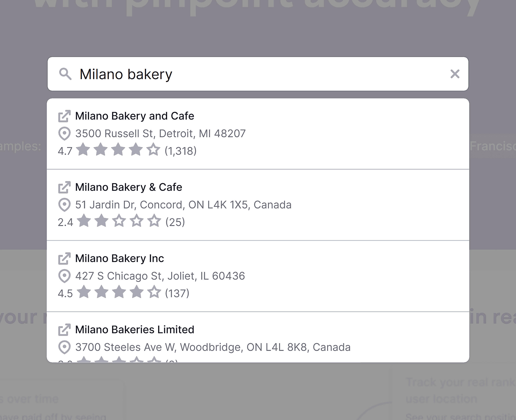Open external link icon for Milano Bakery Inc
This screenshot has height=420, width=516.
(x=64, y=259)
